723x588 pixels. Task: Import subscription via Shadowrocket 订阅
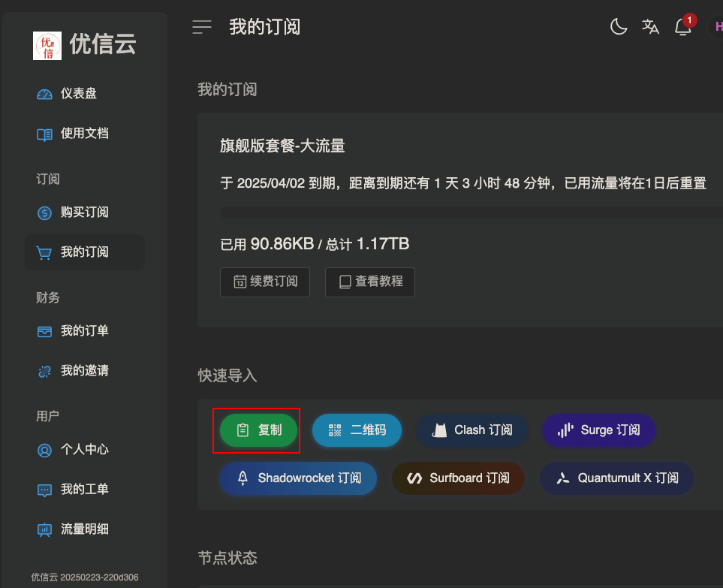pos(297,478)
